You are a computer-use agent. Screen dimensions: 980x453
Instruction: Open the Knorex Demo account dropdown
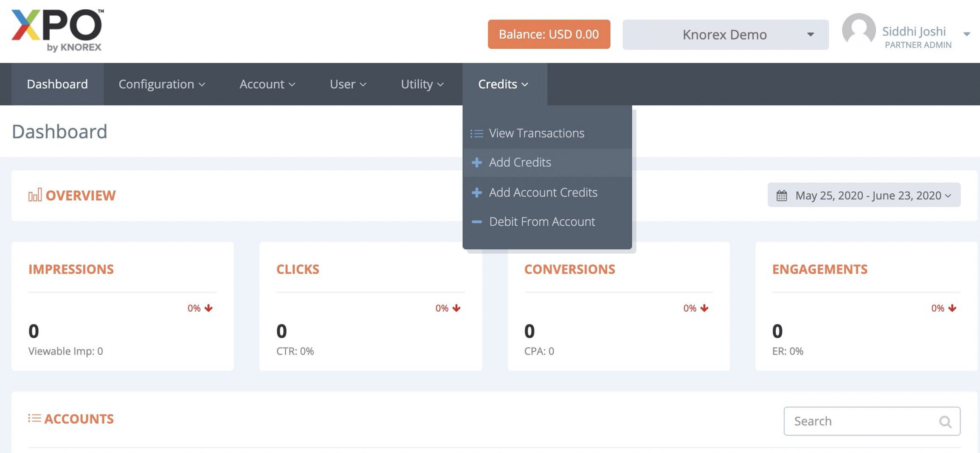pyautogui.click(x=725, y=34)
